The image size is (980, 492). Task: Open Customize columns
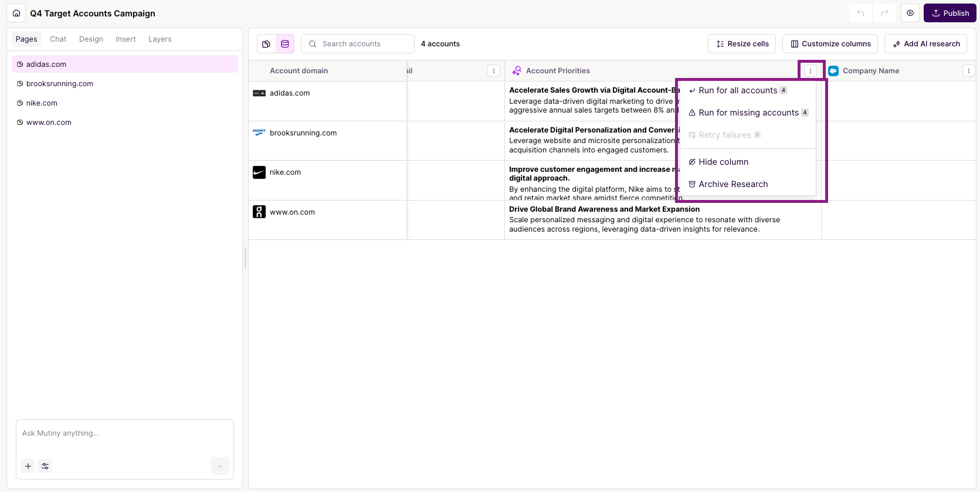830,44
